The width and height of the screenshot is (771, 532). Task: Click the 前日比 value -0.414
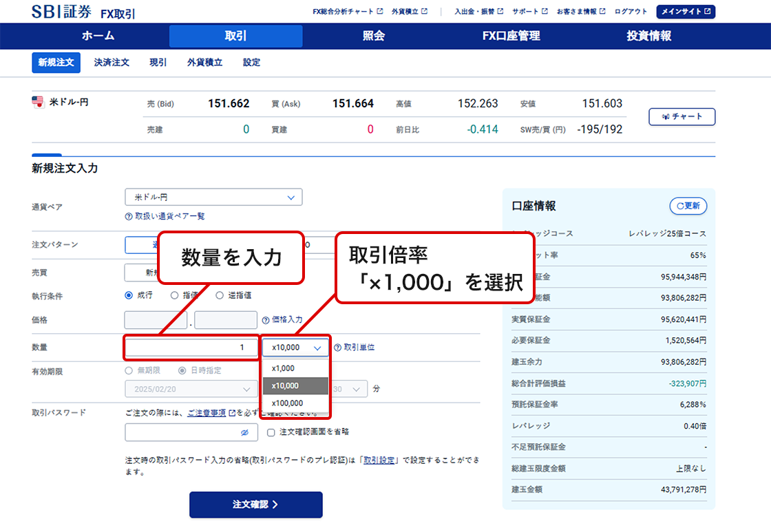pyautogui.click(x=483, y=129)
